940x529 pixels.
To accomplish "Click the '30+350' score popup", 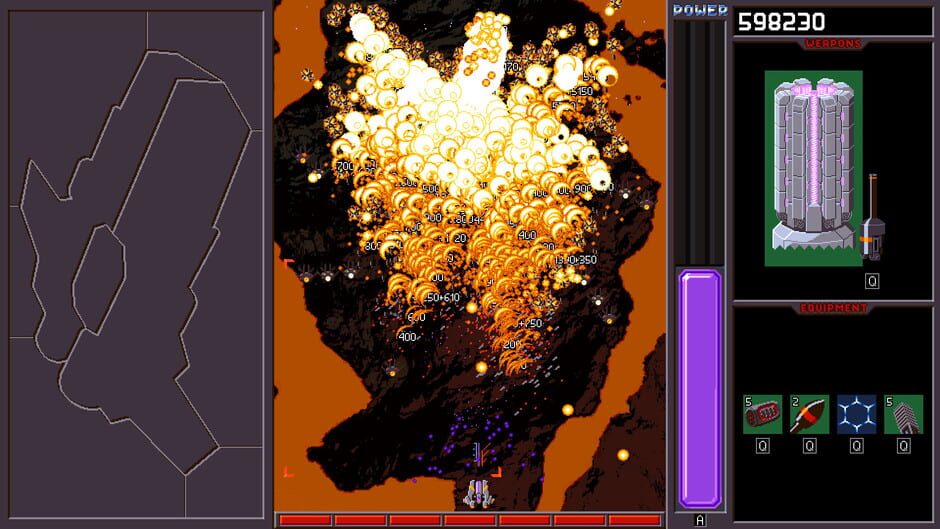I will pyautogui.click(x=577, y=260).
